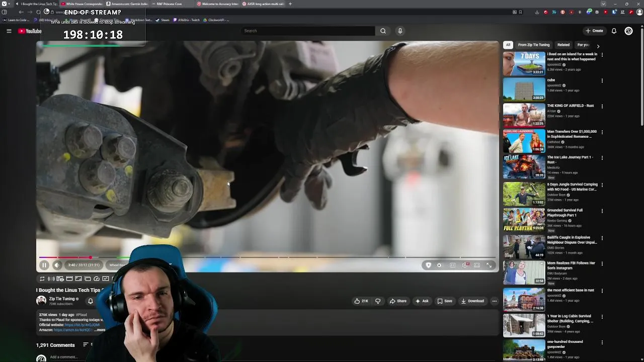Open 'Man Transfers Over $1,000,000' video title
This screenshot has height=362, width=644.
(572, 134)
